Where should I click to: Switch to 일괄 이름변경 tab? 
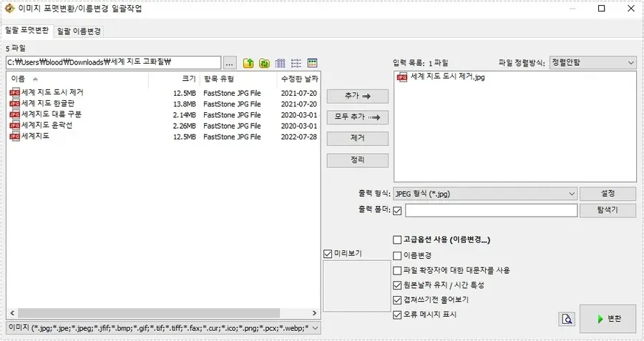(79, 31)
